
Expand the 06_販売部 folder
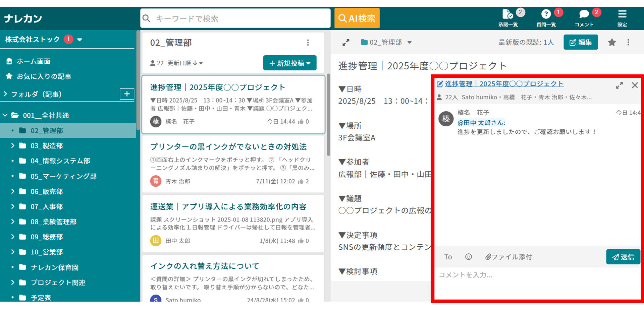tap(13, 191)
